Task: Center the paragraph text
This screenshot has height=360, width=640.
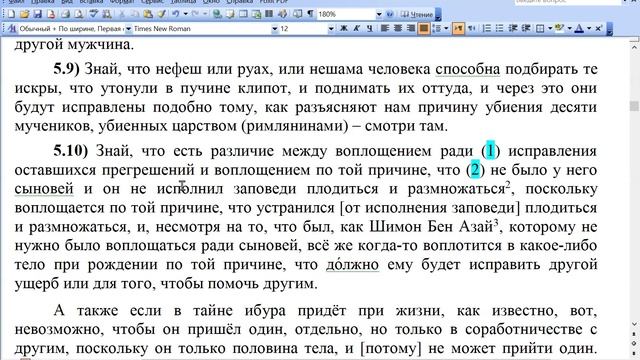Action: coord(398,28)
